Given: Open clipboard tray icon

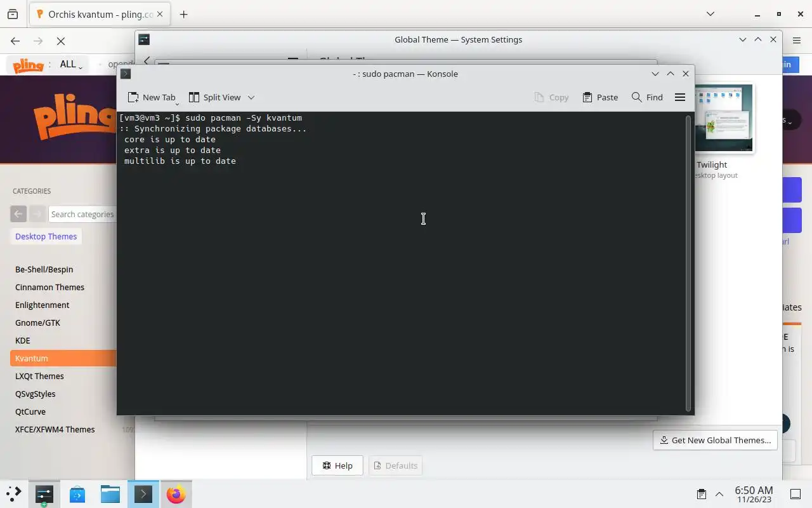Looking at the screenshot, I should tap(701, 494).
